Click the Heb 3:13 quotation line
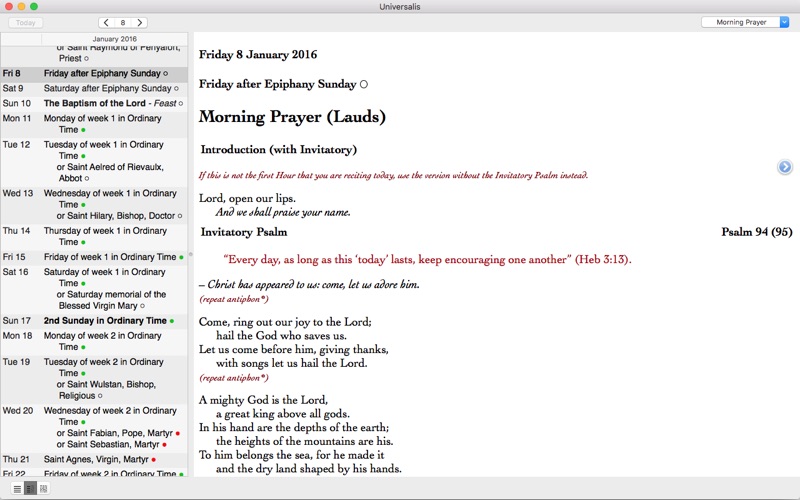The height and width of the screenshot is (500, 800). pyautogui.click(x=428, y=259)
